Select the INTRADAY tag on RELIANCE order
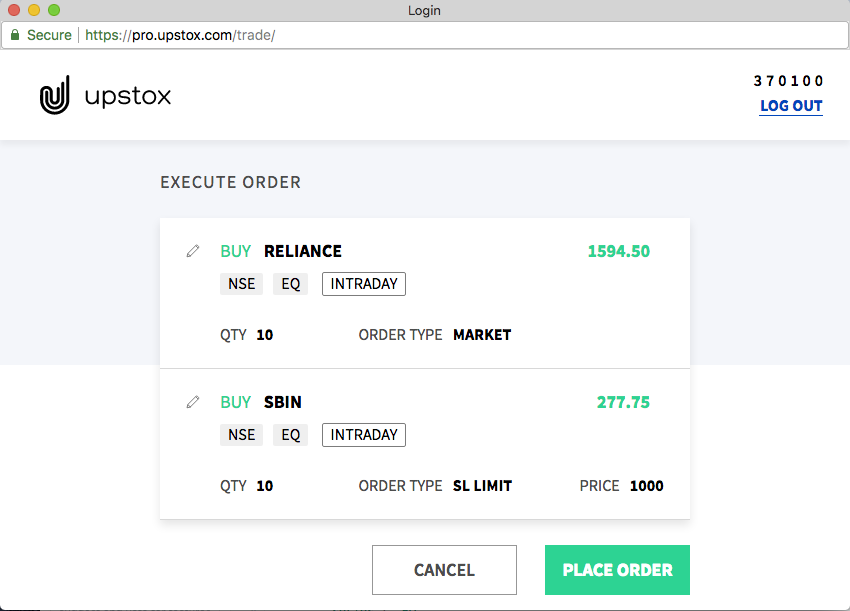This screenshot has width=850, height=611. click(363, 284)
